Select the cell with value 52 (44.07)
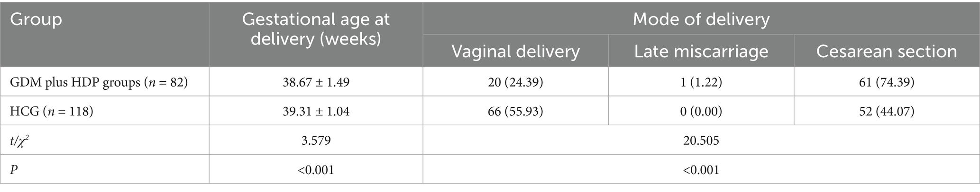 click(x=886, y=112)
